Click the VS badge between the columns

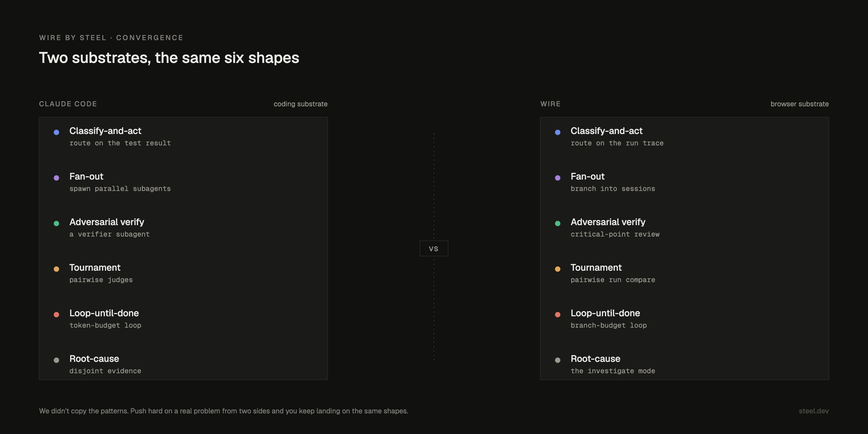click(434, 249)
